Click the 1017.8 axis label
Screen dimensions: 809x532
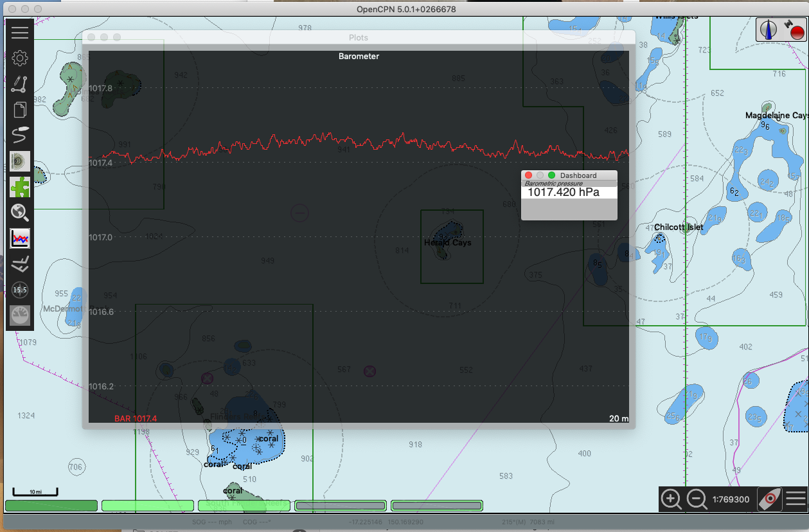pyautogui.click(x=100, y=89)
